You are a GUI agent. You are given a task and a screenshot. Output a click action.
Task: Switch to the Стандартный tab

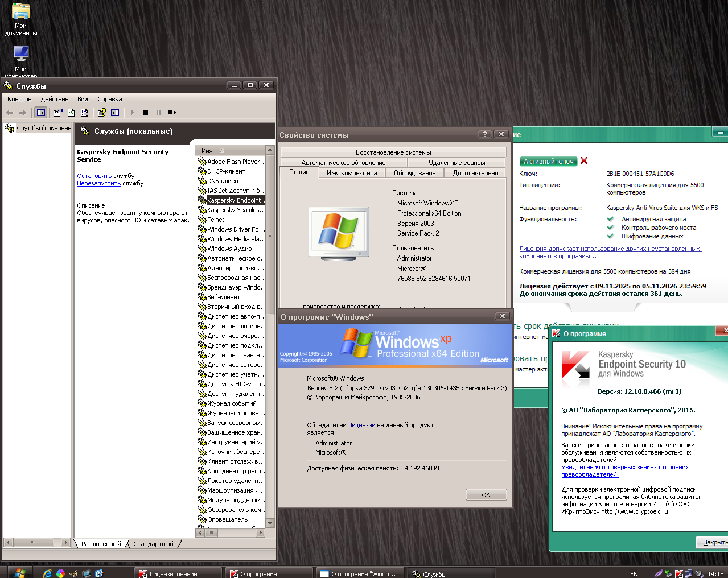click(153, 544)
